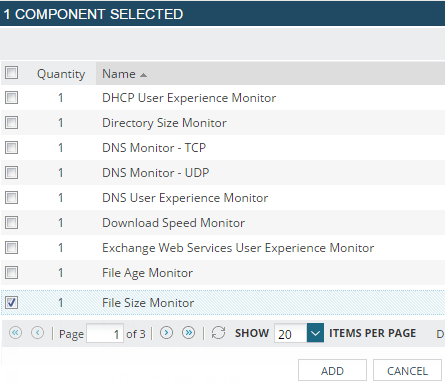This screenshot has width=445, height=383.
Task: Click the Directory Size Monitor name
Action: pyautogui.click(x=164, y=123)
